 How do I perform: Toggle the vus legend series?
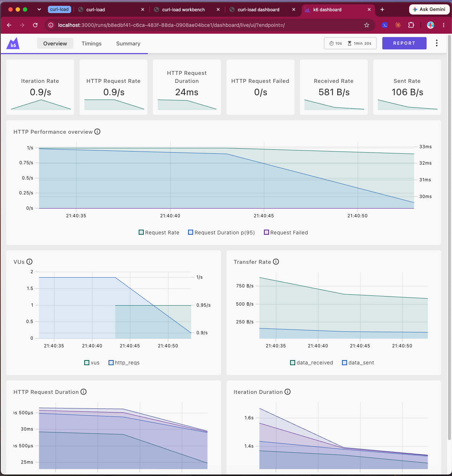92,363
